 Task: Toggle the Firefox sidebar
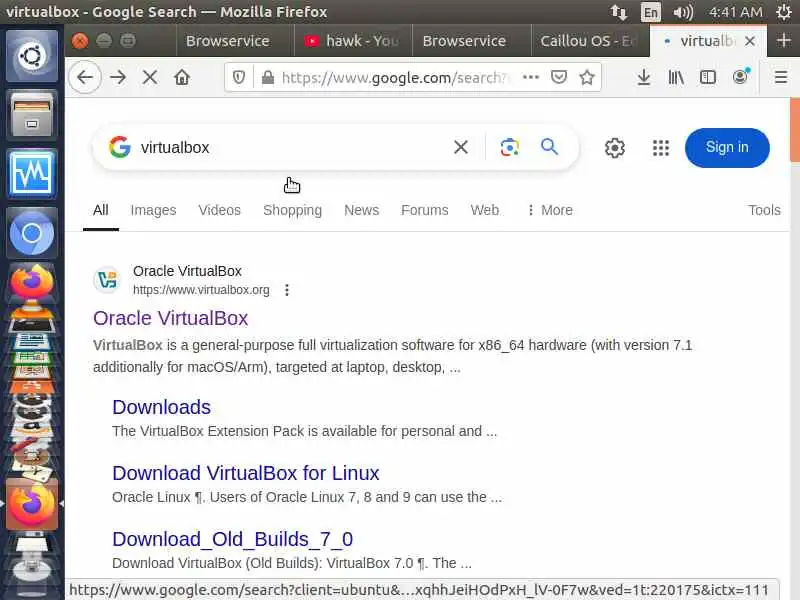[708, 77]
